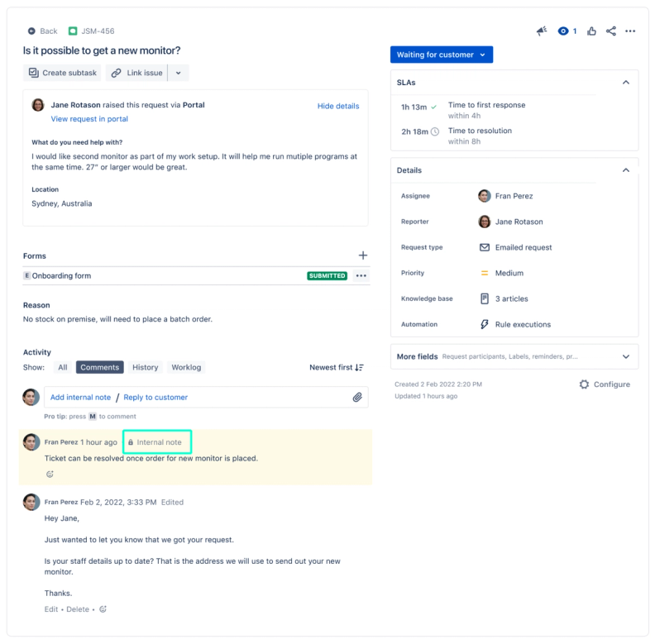The width and height of the screenshot is (655, 644).
Task: Click the Time to first response checkmark
Action: [x=433, y=107]
